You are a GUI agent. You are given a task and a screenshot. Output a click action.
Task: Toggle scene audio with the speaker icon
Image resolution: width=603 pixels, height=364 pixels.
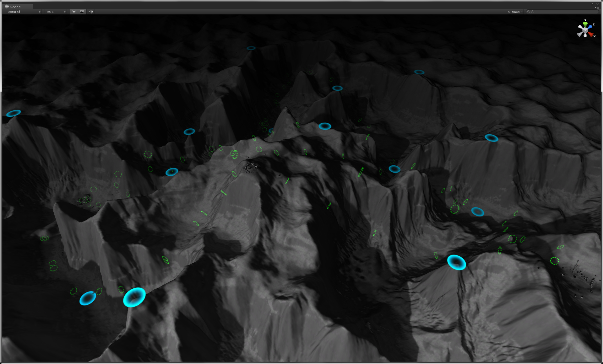pyautogui.click(x=90, y=12)
